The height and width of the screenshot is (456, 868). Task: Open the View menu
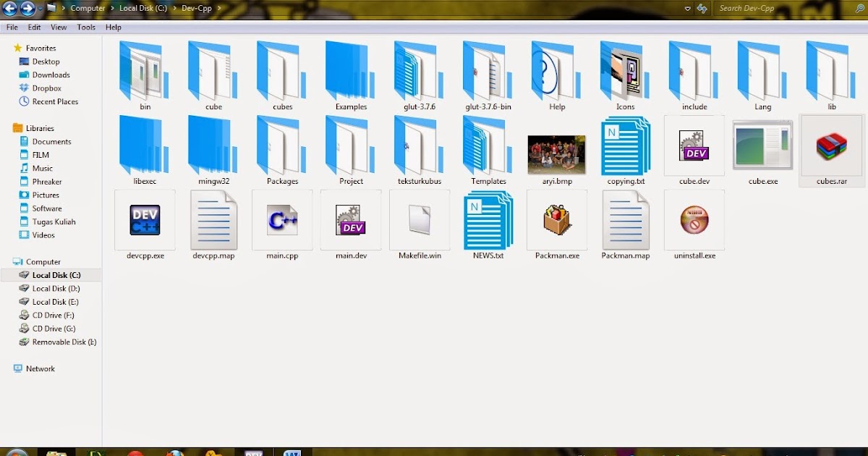click(59, 27)
